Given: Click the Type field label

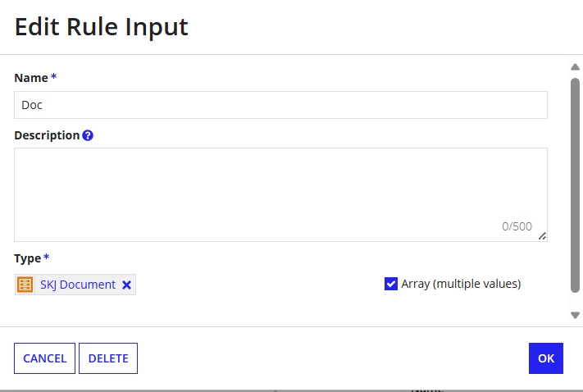Looking at the screenshot, I should pyautogui.click(x=28, y=258).
